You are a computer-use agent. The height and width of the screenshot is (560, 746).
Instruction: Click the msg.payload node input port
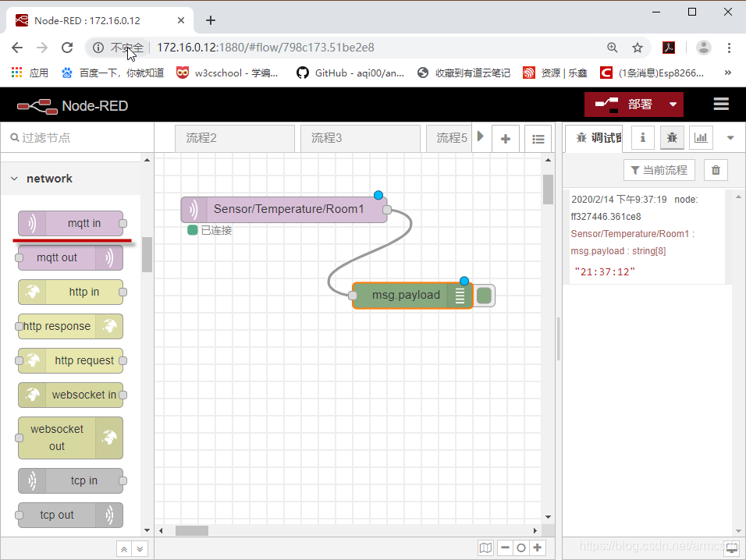pyautogui.click(x=353, y=296)
